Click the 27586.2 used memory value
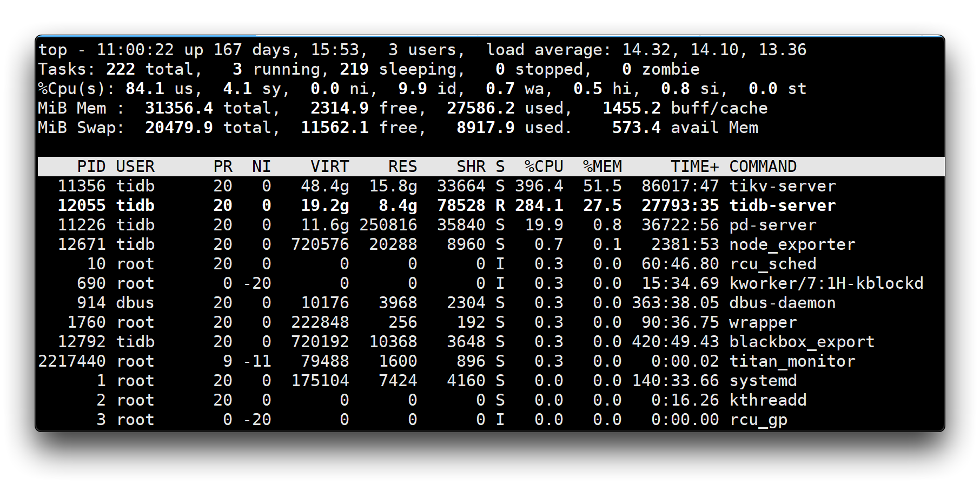Screen dimensions: 980x484 pos(481,108)
